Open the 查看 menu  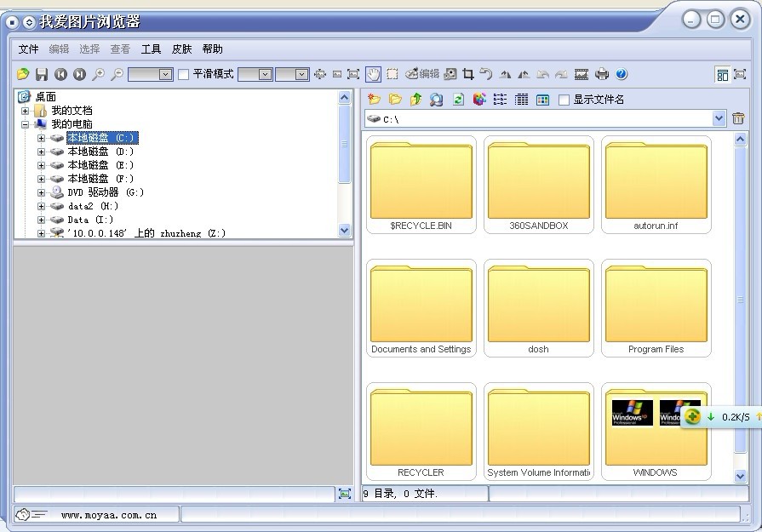(120, 49)
